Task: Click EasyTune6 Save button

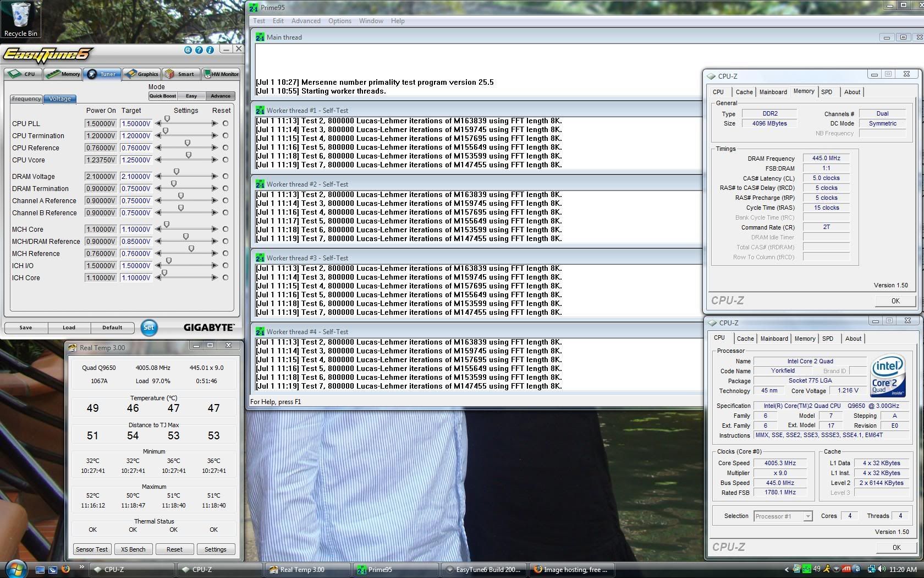Action: point(26,328)
